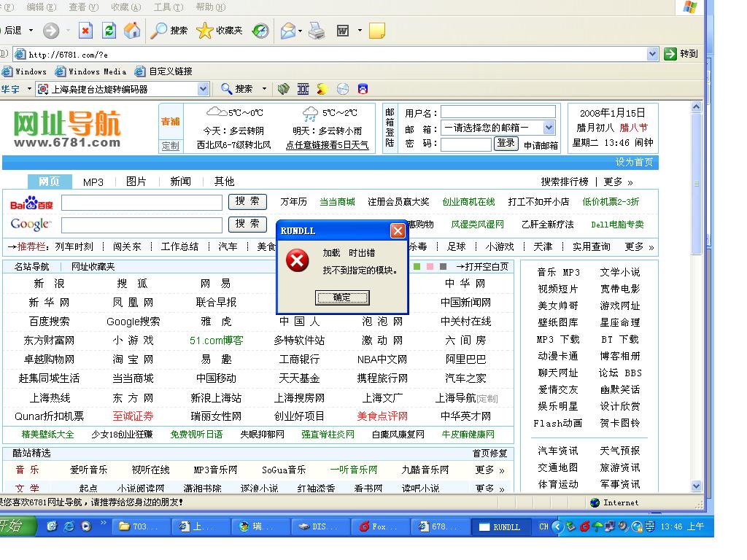This screenshot has height=560, width=747.
Task: Open the address bar dropdown arrow
Action: tap(652, 54)
